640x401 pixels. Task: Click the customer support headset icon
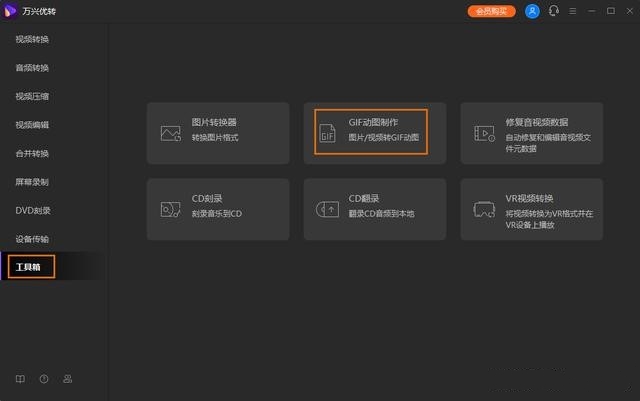(x=554, y=11)
